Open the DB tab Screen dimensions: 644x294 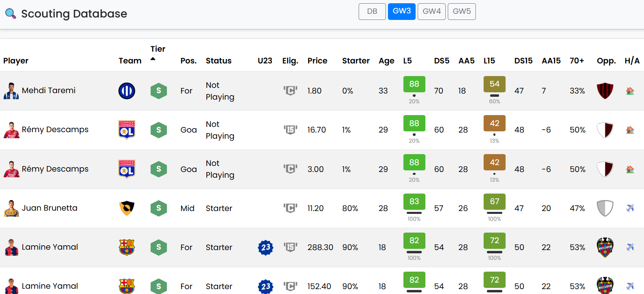372,11
